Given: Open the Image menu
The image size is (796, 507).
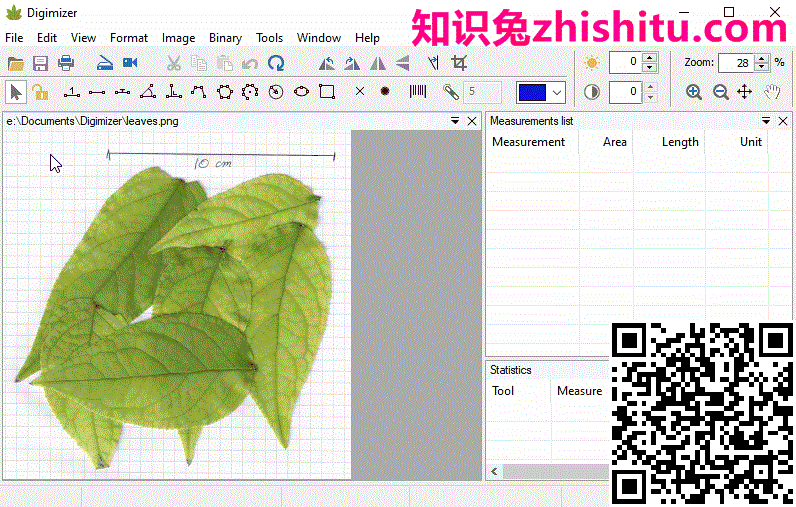Looking at the screenshot, I should pos(179,38).
